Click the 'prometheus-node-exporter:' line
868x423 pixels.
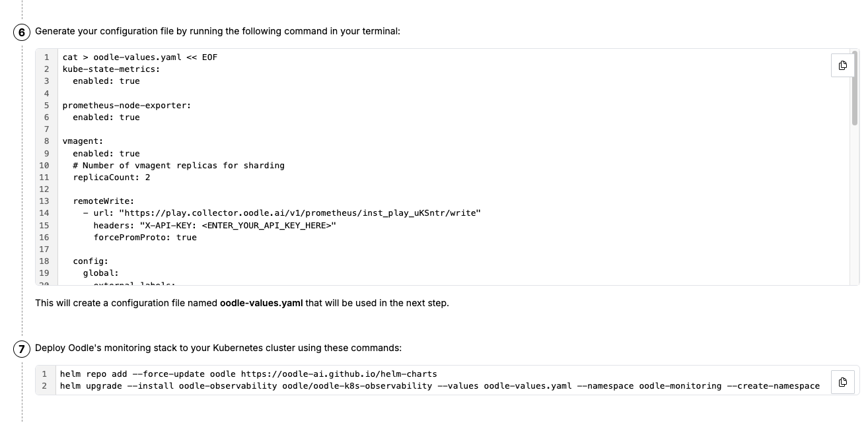tap(127, 106)
